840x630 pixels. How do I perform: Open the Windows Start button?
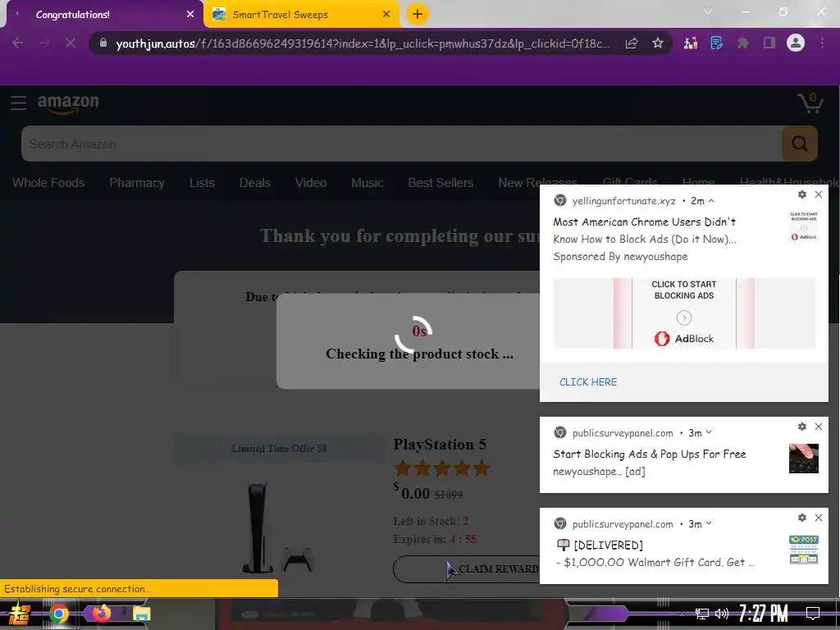(20, 614)
